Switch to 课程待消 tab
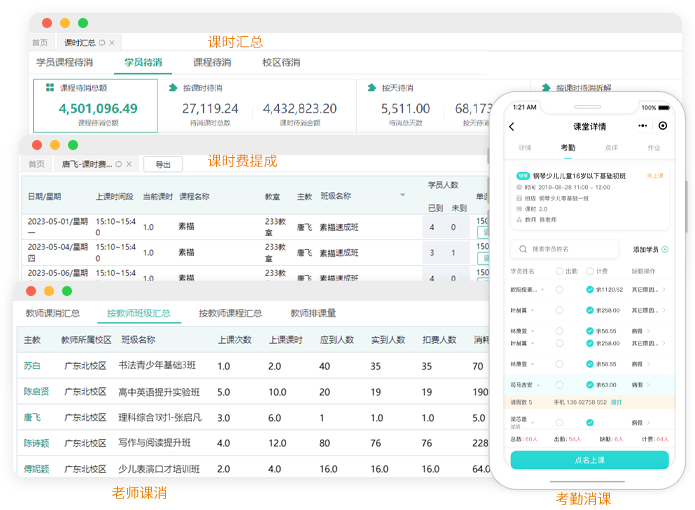Image resolution: width=695 pixels, height=510 pixels. (x=212, y=62)
